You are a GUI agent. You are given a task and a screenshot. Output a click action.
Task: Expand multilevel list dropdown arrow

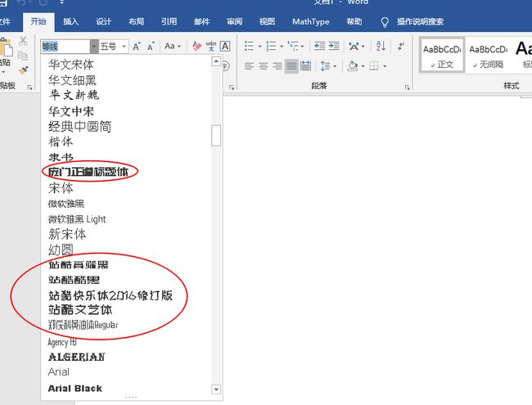302,46
